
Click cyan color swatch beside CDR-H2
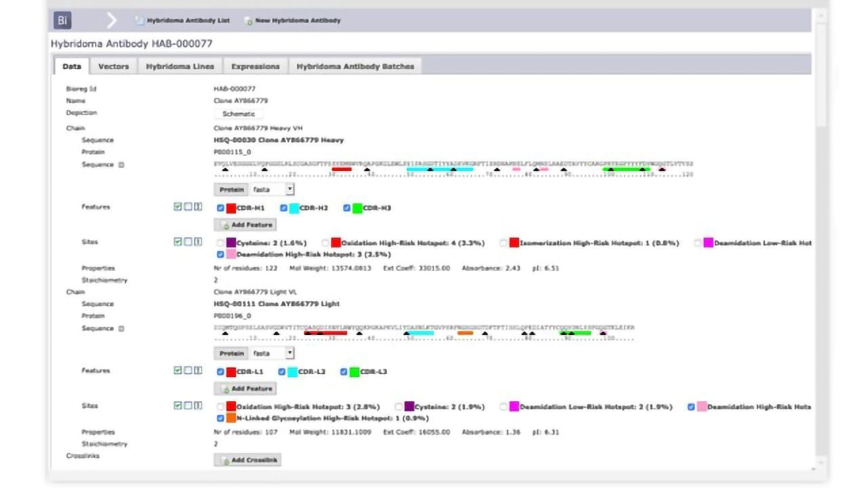coord(294,208)
